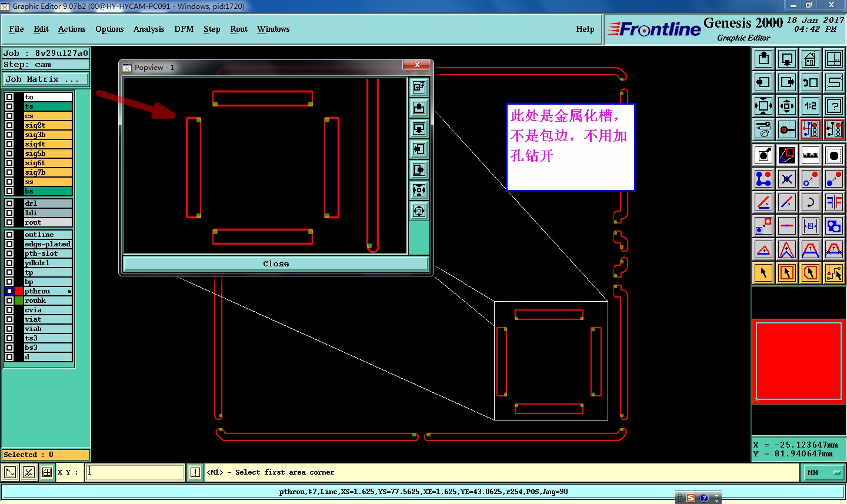Click the Popview pan up icon

(419, 108)
